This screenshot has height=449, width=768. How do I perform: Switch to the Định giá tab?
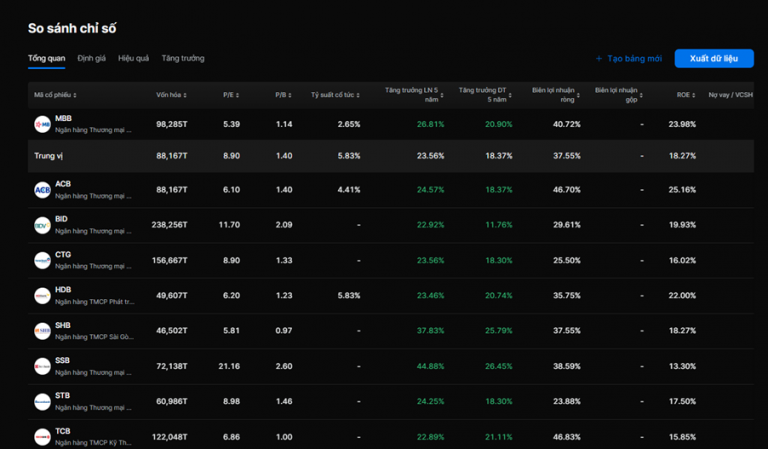pyautogui.click(x=91, y=58)
